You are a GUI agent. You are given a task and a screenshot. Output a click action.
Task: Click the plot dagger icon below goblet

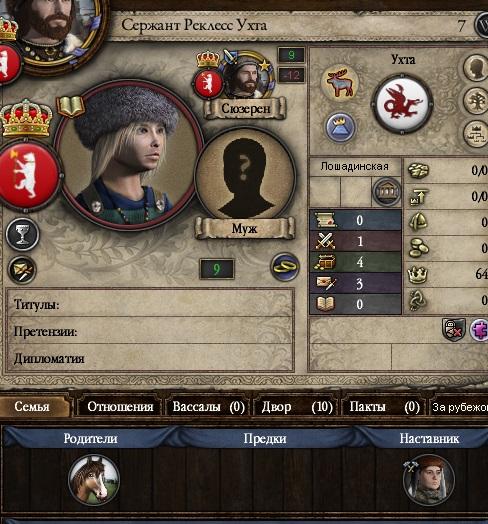pyautogui.click(x=22, y=269)
